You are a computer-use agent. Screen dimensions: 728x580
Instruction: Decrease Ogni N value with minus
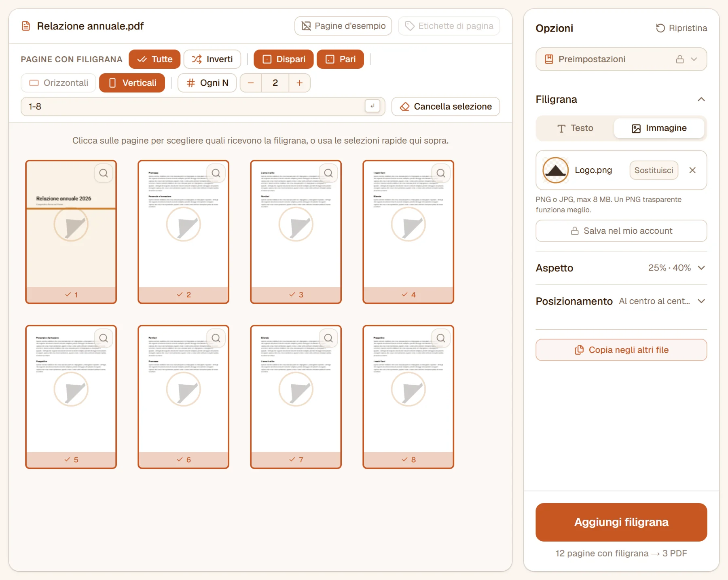point(251,83)
